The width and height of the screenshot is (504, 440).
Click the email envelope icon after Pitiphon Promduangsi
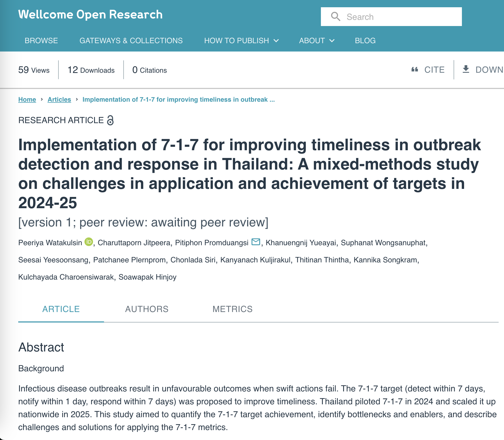point(256,242)
